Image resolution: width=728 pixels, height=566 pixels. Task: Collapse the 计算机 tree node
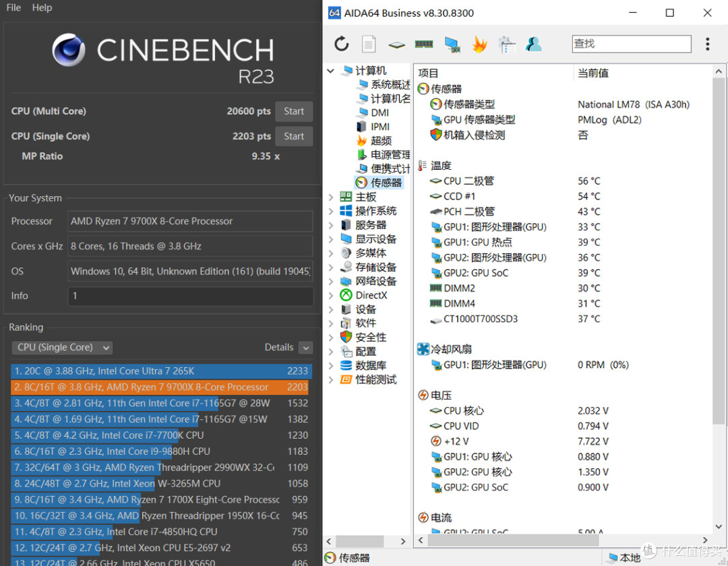click(x=330, y=71)
